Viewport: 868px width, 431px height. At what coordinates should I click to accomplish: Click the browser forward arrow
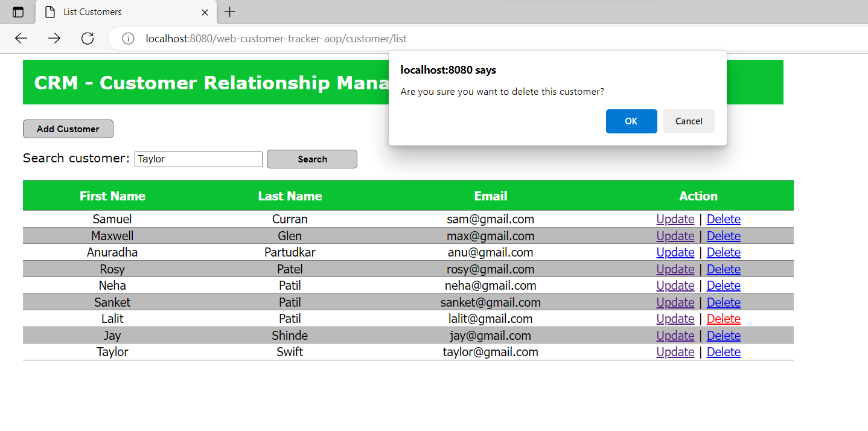[x=54, y=39]
